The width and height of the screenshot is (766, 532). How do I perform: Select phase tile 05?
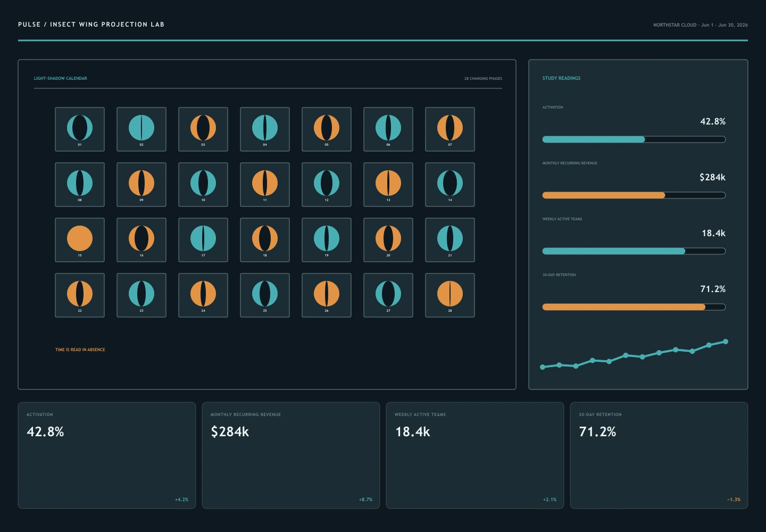[x=327, y=129]
